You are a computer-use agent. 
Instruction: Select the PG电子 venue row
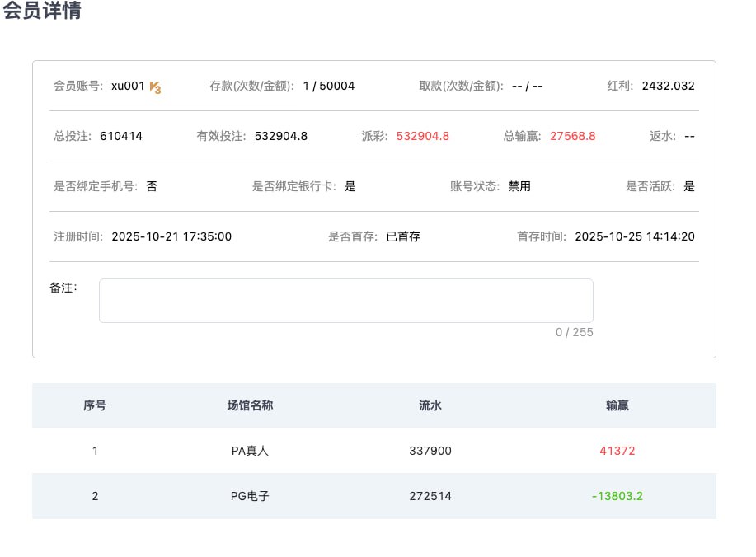[250, 496]
